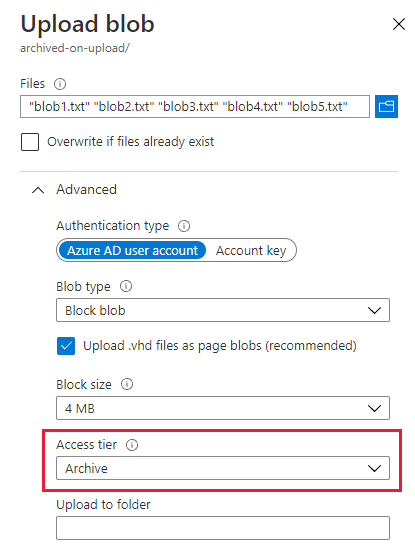Show info tooltip next to Files
This screenshot has height=552, width=415.
60,84
